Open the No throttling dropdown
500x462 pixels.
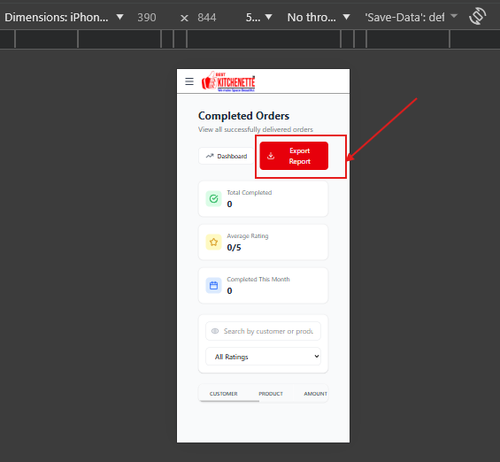319,17
